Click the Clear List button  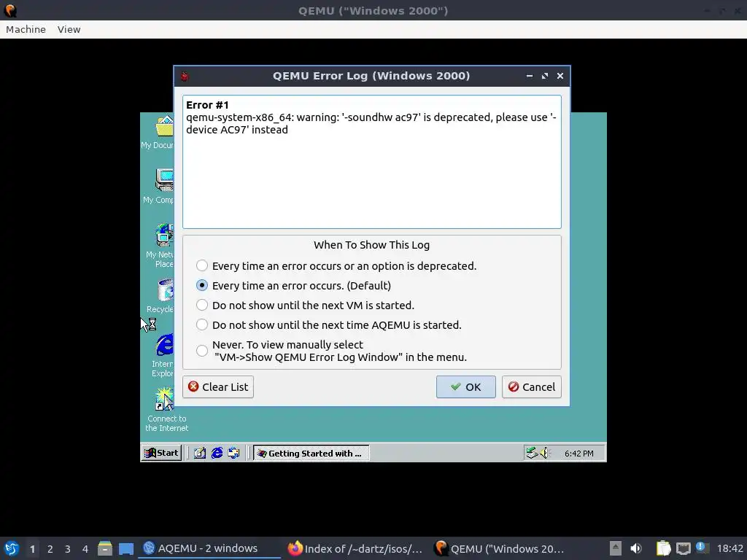click(x=218, y=386)
